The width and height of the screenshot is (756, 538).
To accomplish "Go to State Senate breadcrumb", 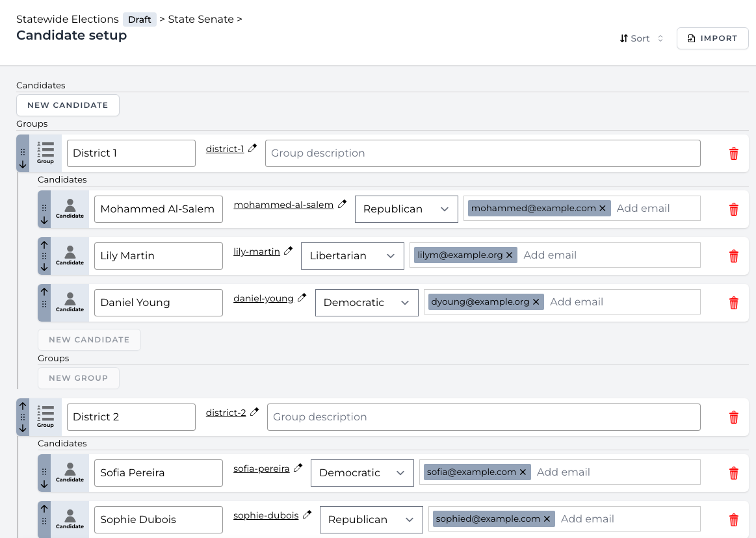I will tap(200, 19).
